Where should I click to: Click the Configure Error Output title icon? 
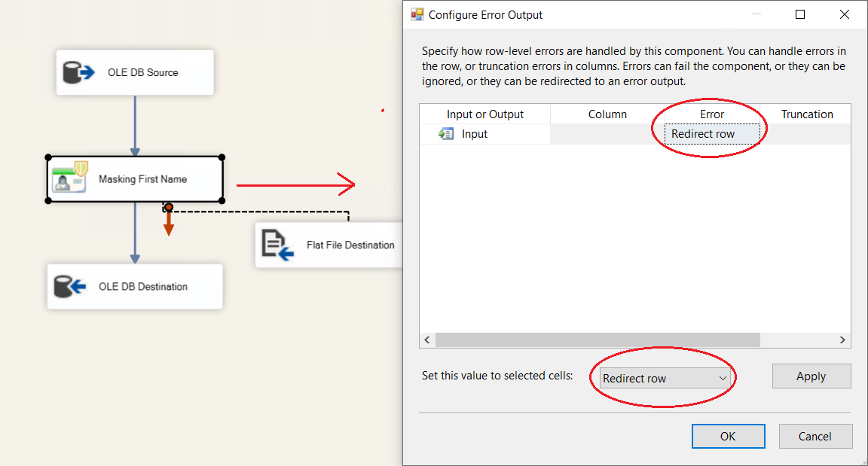click(x=417, y=14)
